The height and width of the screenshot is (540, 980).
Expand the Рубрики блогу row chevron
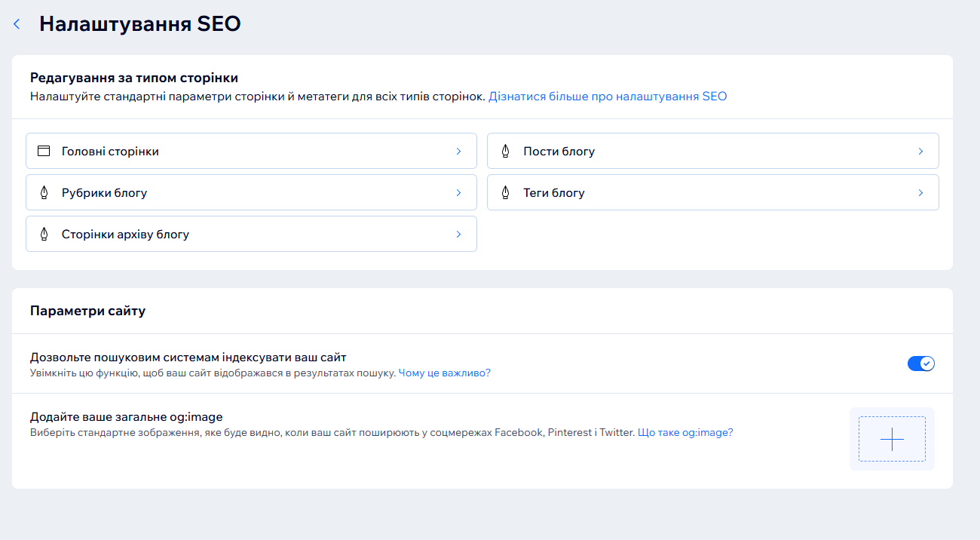(x=458, y=193)
